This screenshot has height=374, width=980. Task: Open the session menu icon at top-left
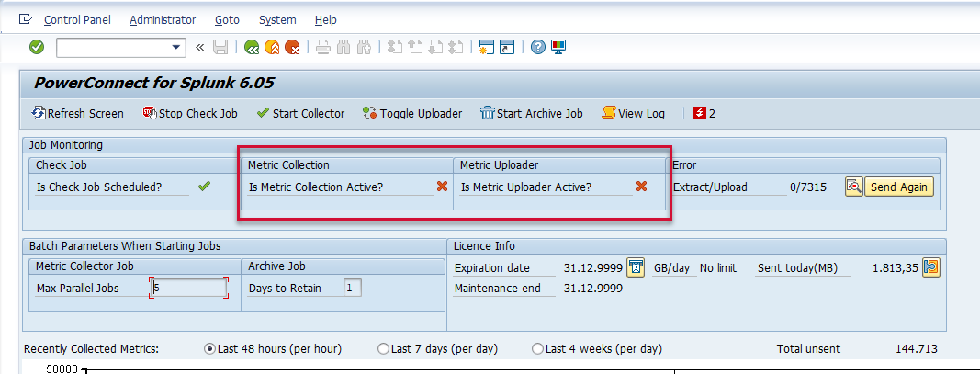pos(26,19)
